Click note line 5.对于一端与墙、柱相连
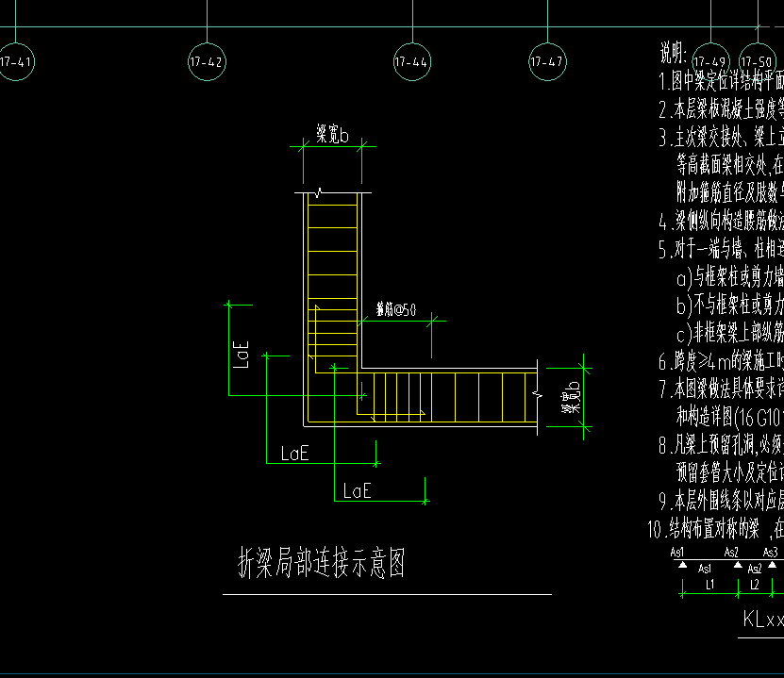Screen dimensions: 784x678 click(x=721, y=248)
